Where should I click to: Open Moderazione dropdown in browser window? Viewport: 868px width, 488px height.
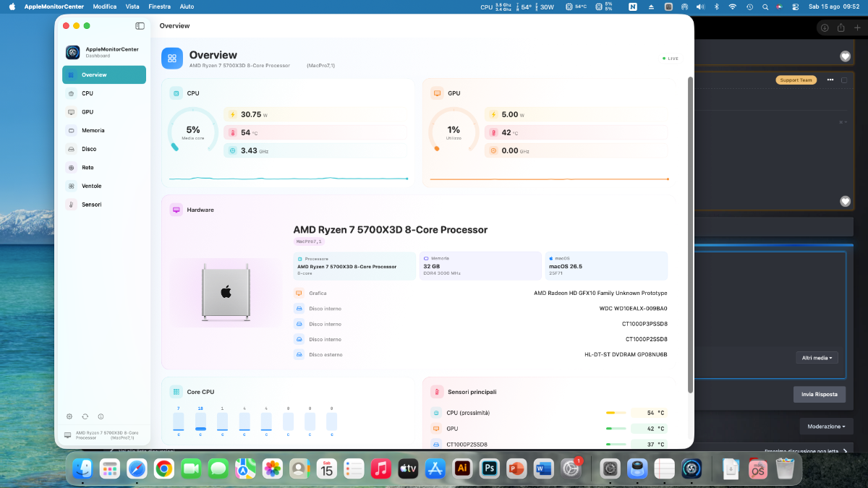tap(825, 426)
